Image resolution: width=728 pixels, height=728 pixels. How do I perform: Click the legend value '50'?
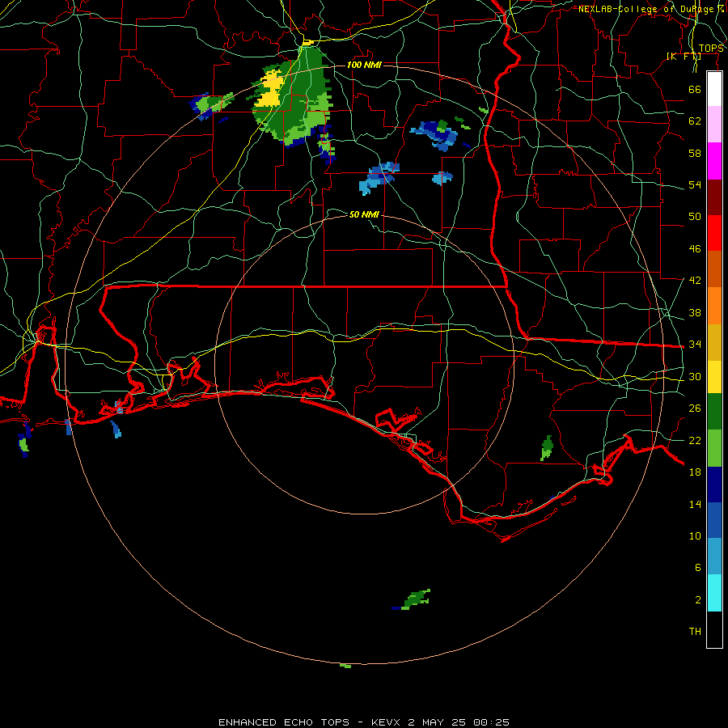(x=695, y=216)
